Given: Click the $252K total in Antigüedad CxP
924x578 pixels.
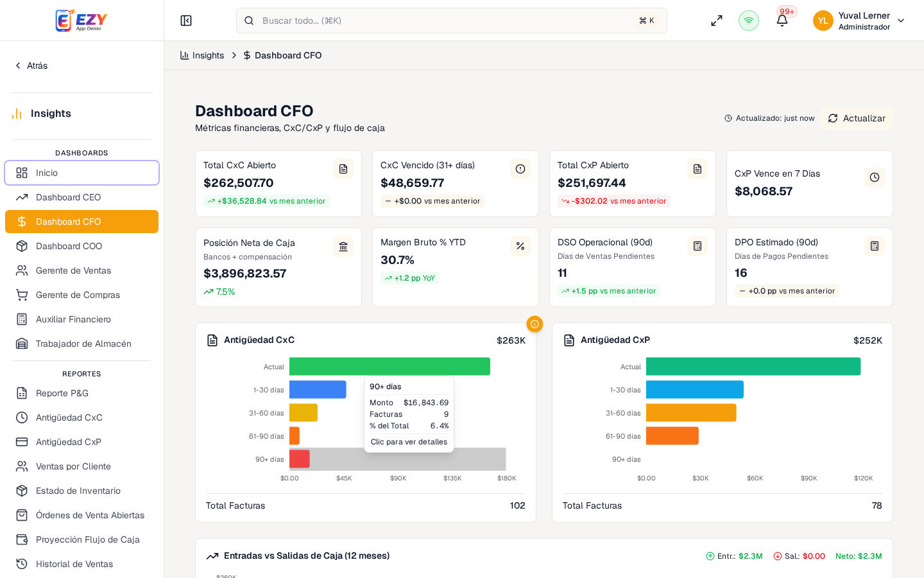Looking at the screenshot, I should (868, 340).
